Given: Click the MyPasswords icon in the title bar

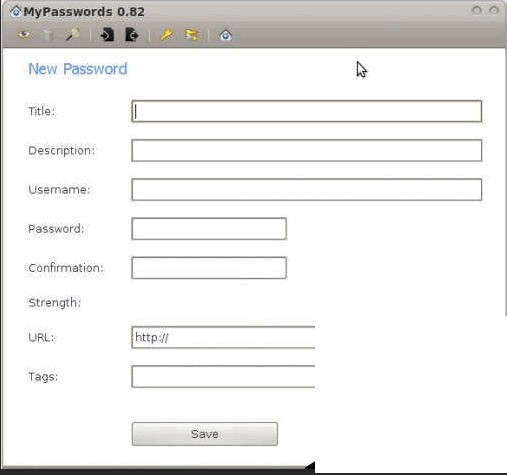Looking at the screenshot, I should 16,12.
